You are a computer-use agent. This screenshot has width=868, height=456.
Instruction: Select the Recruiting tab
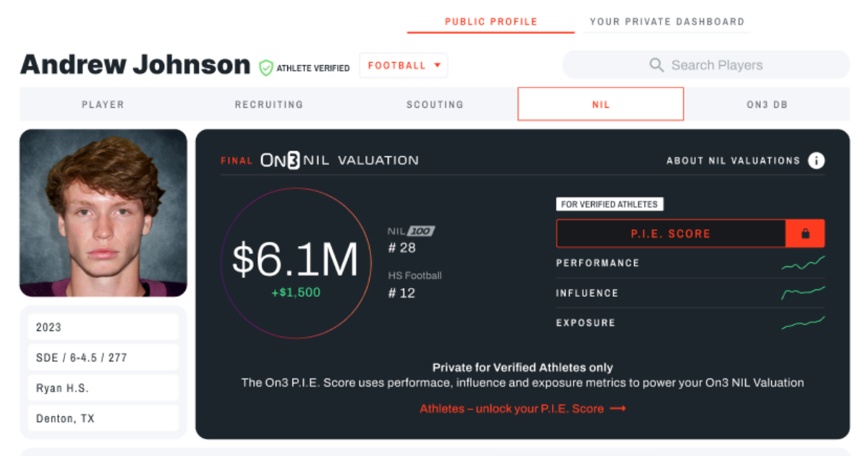click(x=269, y=104)
